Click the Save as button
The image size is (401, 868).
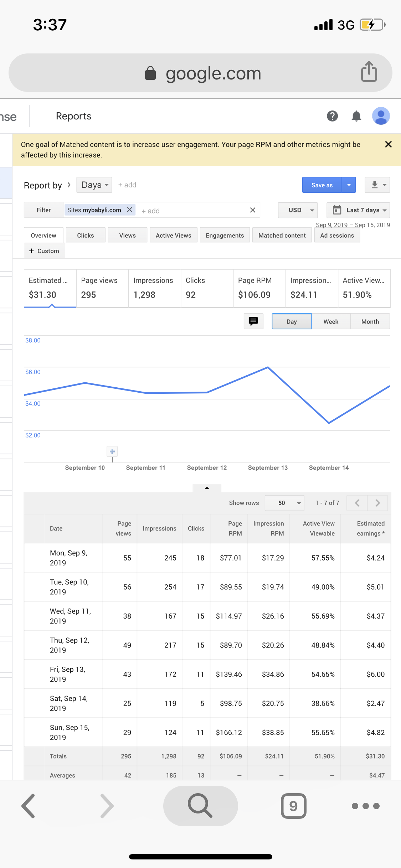point(322,185)
